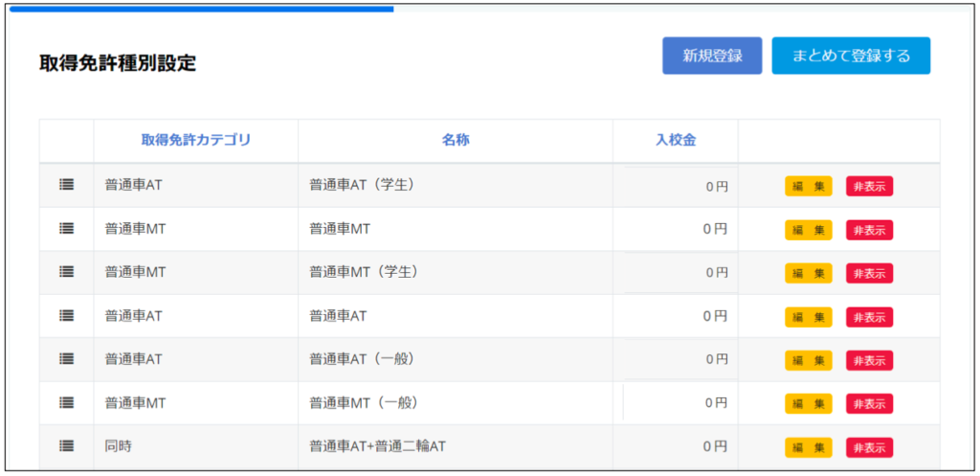Sort by 名称 column header

(x=456, y=141)
